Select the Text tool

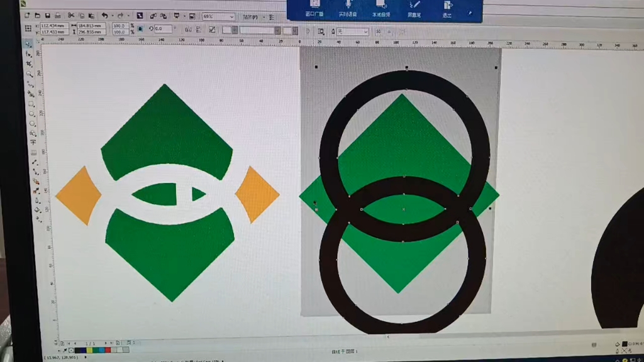click(33, 142)
